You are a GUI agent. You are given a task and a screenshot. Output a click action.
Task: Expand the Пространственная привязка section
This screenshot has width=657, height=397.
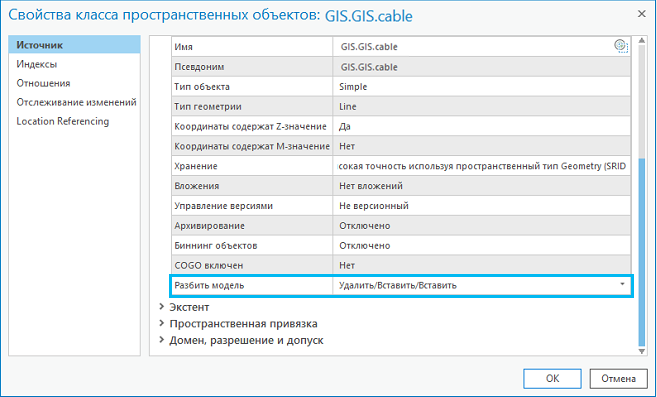click(161, 323)
